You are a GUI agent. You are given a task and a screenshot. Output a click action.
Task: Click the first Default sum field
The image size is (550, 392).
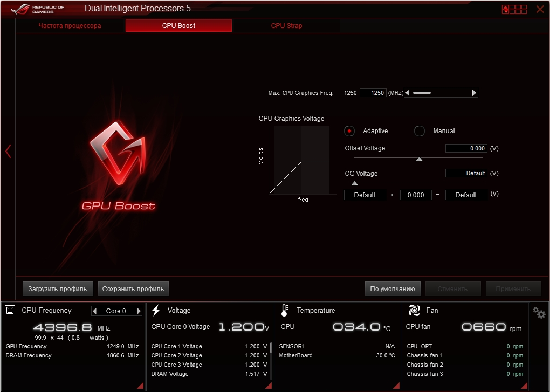click(x=365, y=195)
